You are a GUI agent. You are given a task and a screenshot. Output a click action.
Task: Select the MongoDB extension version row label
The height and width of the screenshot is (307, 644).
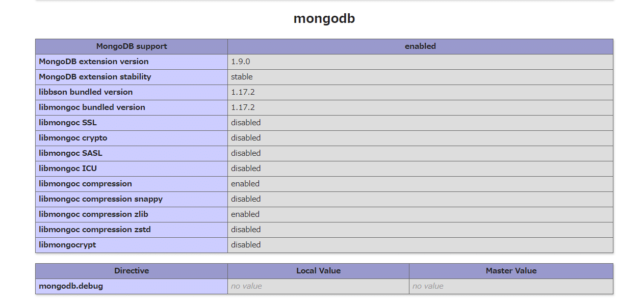coord(93,62)
